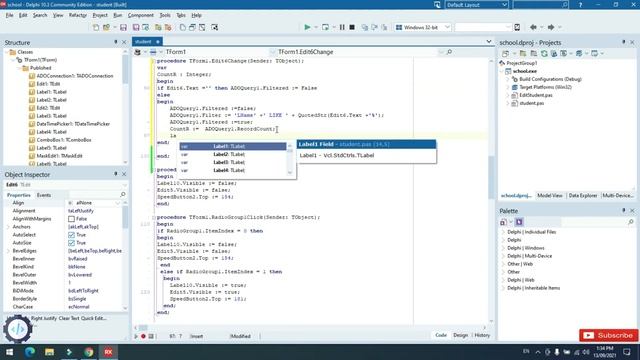Expand Delphi | Multi-Device palette category
This screenshot has height=360, width=640.
tap(503, 256)
